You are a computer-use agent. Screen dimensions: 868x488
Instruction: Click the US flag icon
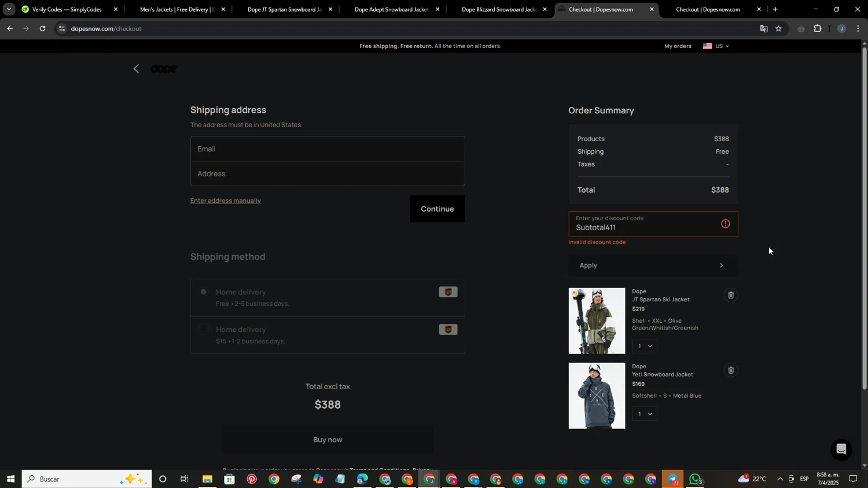coord(707,46)
